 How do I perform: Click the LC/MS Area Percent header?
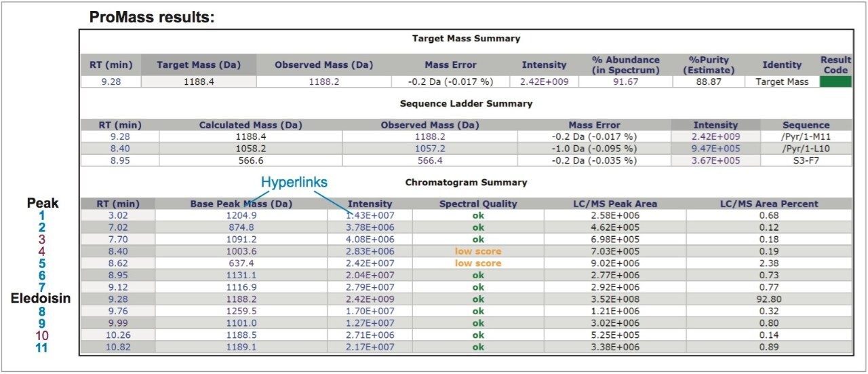tap(769, 204)
